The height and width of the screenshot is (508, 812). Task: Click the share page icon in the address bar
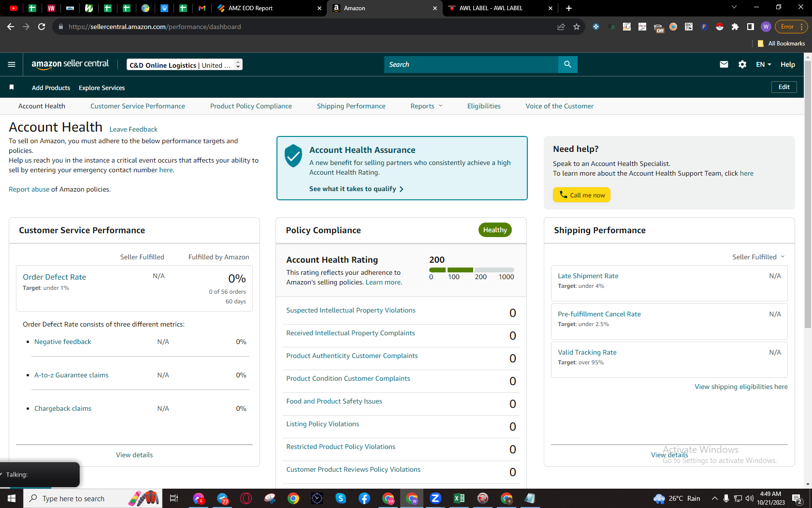click(x=561, y=27)
